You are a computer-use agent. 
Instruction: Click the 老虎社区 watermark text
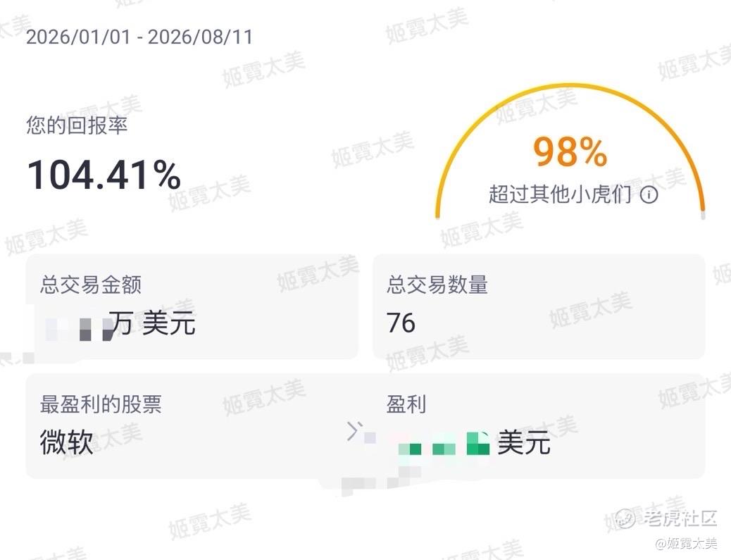(x=680, y=518)
